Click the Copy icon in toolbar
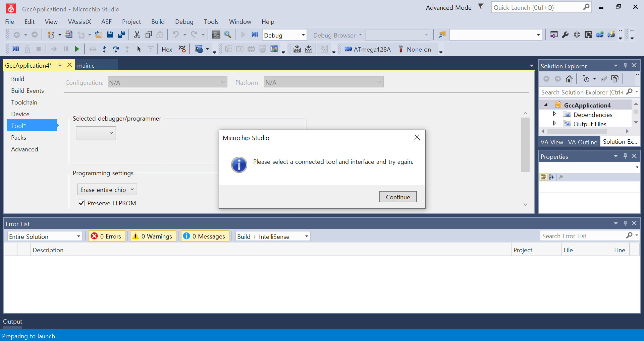Screen dimensions: 644x341 pos(149,35)
